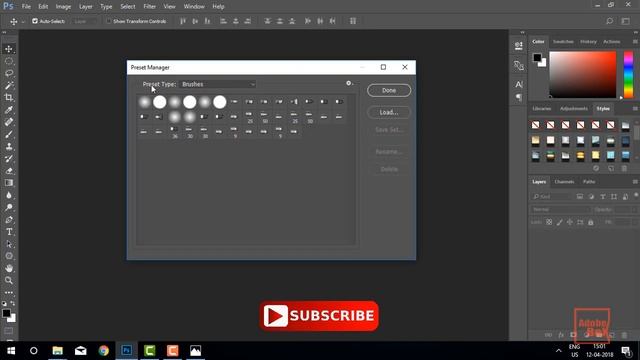Select the Healing Brush tool
Image resolution: width=640 pixels, height=360 pixels.
point(9,122)
